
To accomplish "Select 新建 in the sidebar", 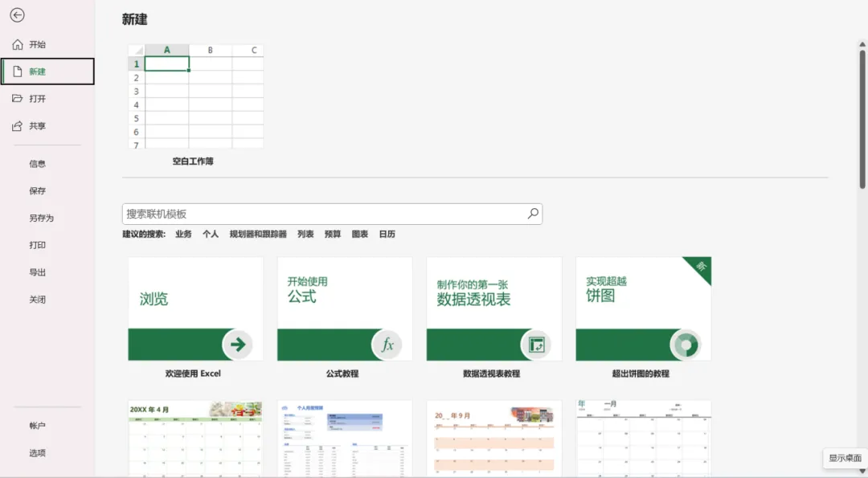I will point(47,71).
